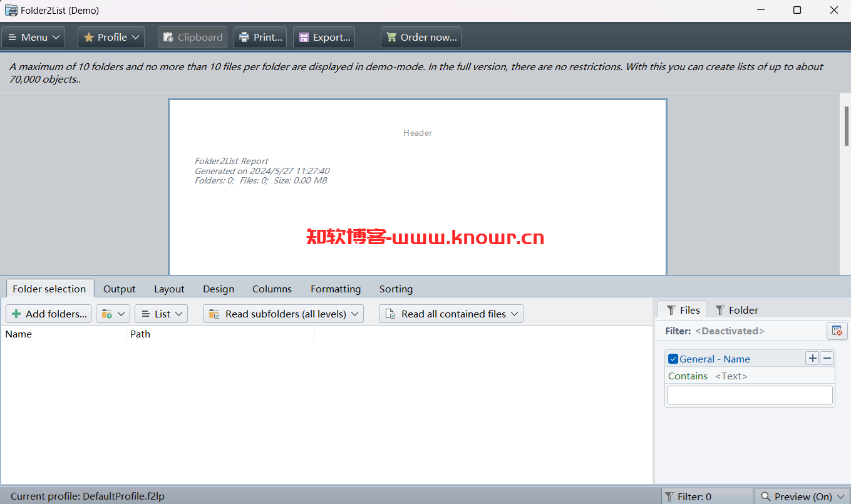Open the add-folder icon dropdown
Viewport: 851px width, 504px height.
click(x=113, y=314)
